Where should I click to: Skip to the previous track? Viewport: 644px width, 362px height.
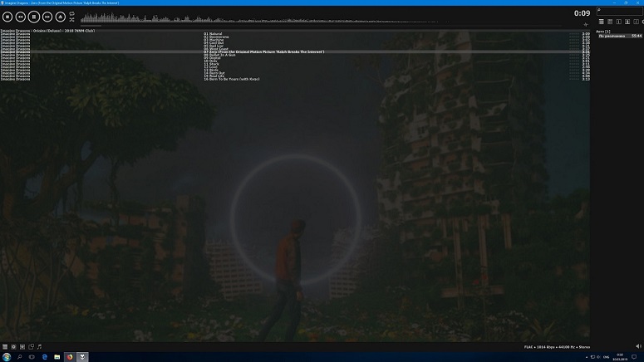(x=20, y=17)
